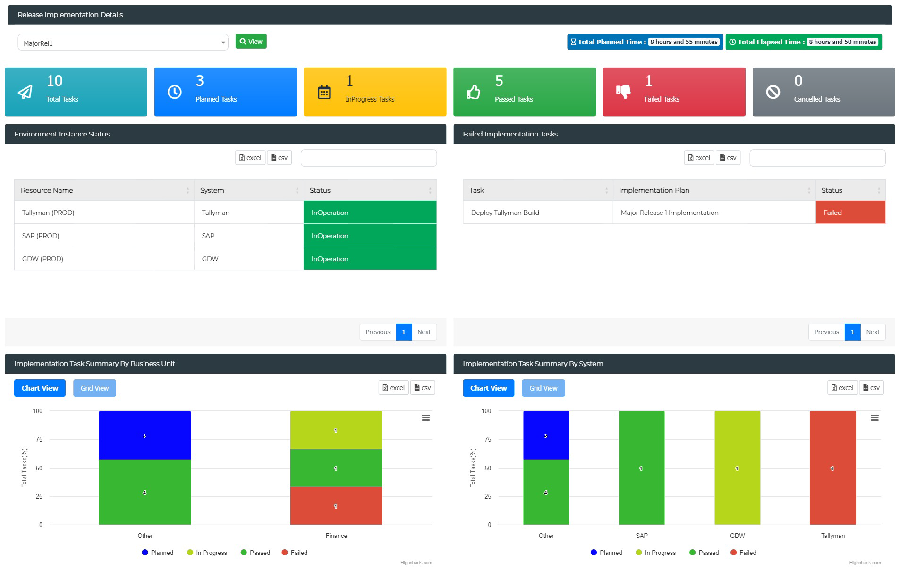Select page 1 in Failed Tasks pagination
Viewport: 900px width, 588px height.
(x=852, y=332)
